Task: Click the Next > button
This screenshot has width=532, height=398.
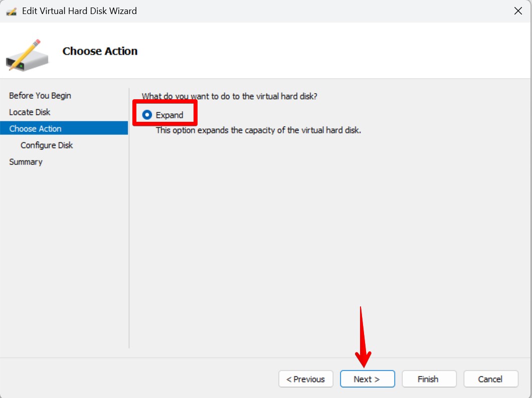Action: 367,378
